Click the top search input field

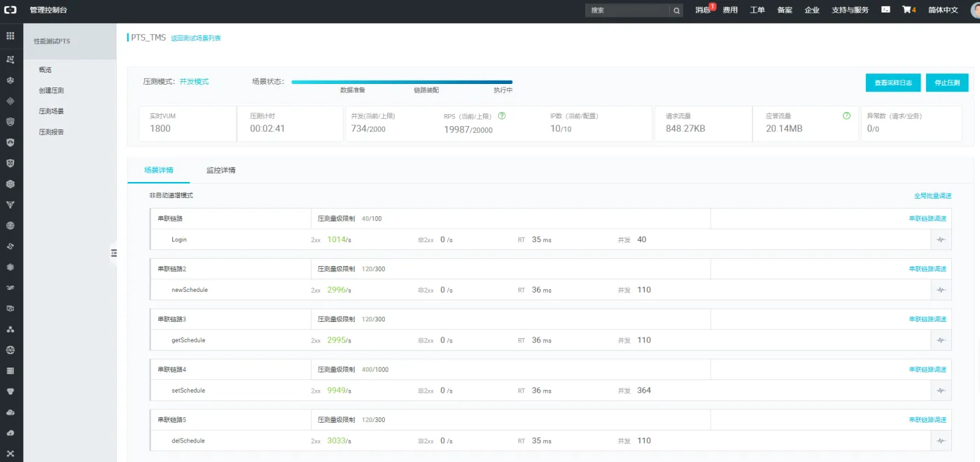tap(628, 10)
